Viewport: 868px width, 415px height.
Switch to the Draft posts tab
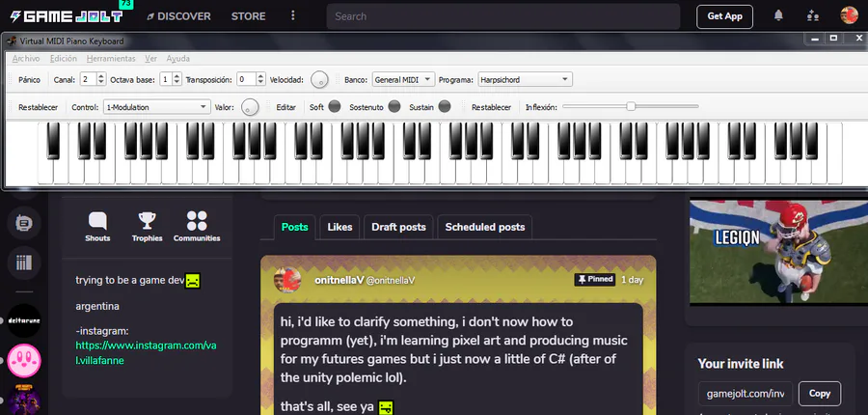[398, 227]
